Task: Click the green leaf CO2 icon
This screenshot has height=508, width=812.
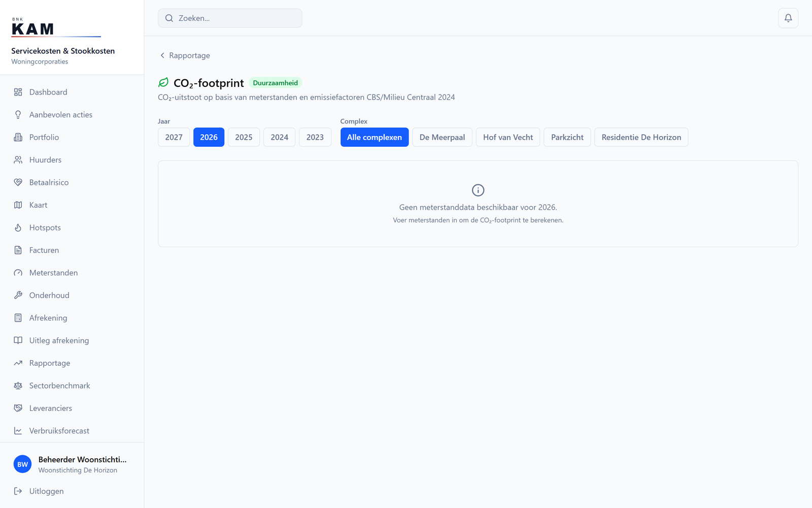Action: [x=163, y=82]
